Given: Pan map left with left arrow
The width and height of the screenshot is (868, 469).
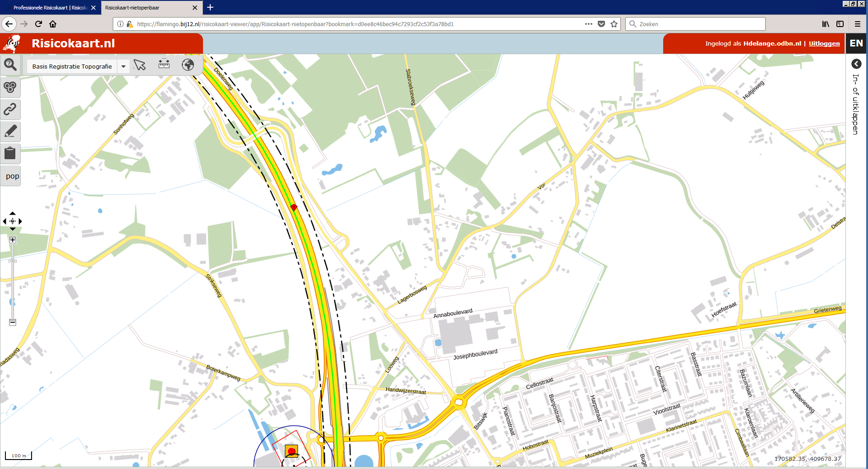Looking at the screenshot, I should click(x=5, y=221).
